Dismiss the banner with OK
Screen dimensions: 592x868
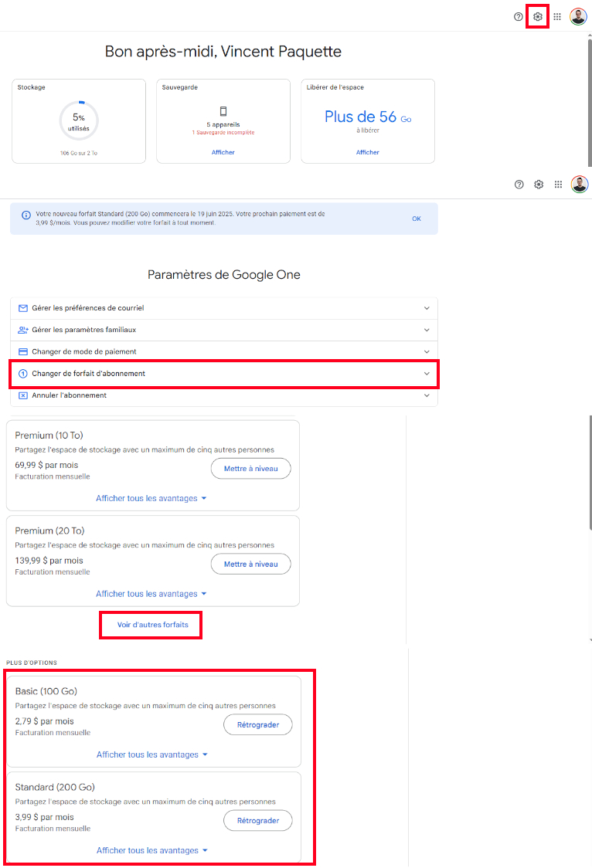click(x=417, y=219)
